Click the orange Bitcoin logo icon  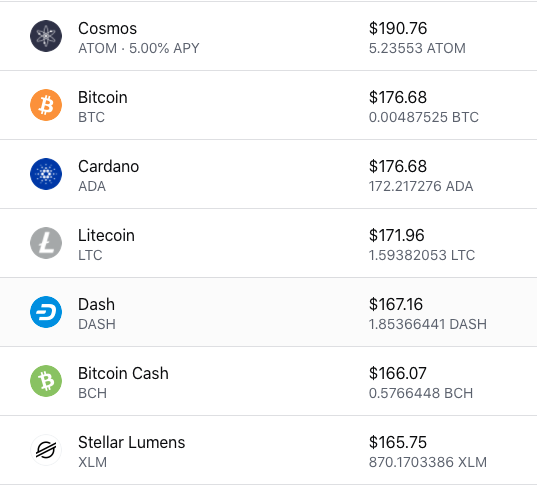46,105
